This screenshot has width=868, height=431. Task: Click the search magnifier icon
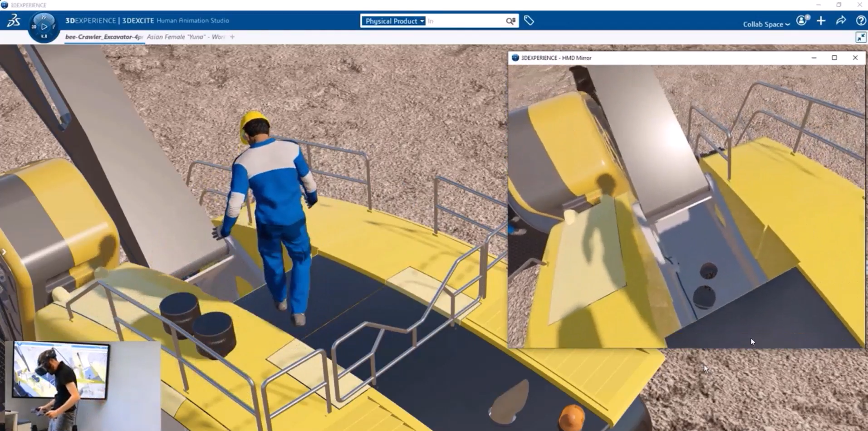coord(510,21)
